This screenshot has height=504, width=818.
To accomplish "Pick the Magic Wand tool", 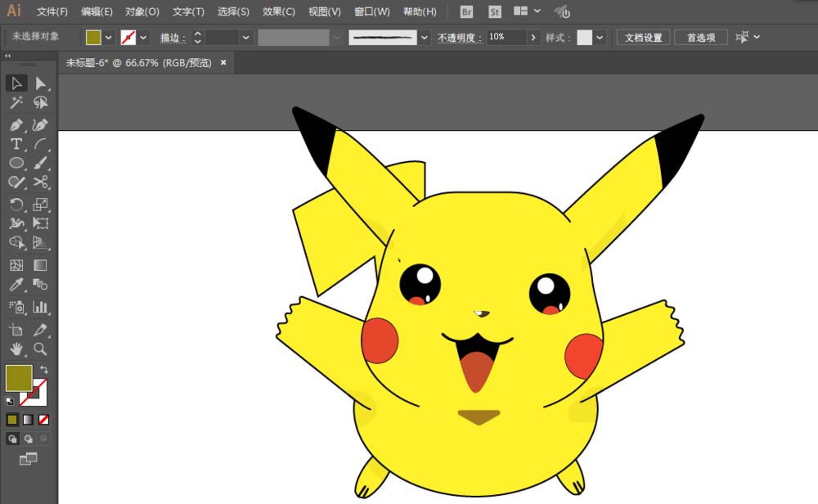I will pos(16,103).
